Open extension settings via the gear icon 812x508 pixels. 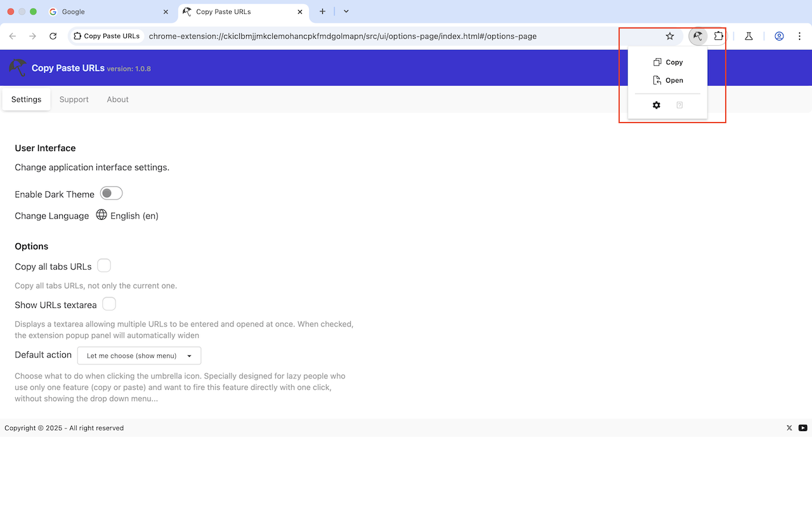[x=656, y=105]
